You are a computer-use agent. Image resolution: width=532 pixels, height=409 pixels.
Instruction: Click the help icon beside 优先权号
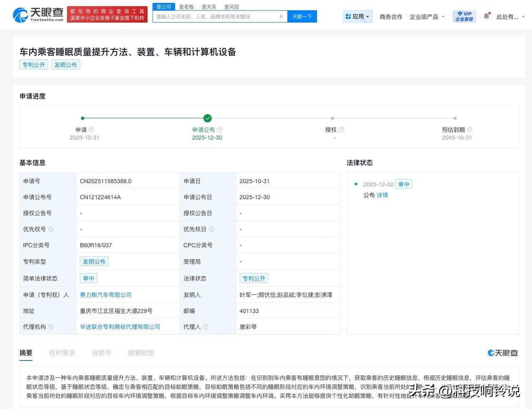pyautogui.click(x=51, y=229)
